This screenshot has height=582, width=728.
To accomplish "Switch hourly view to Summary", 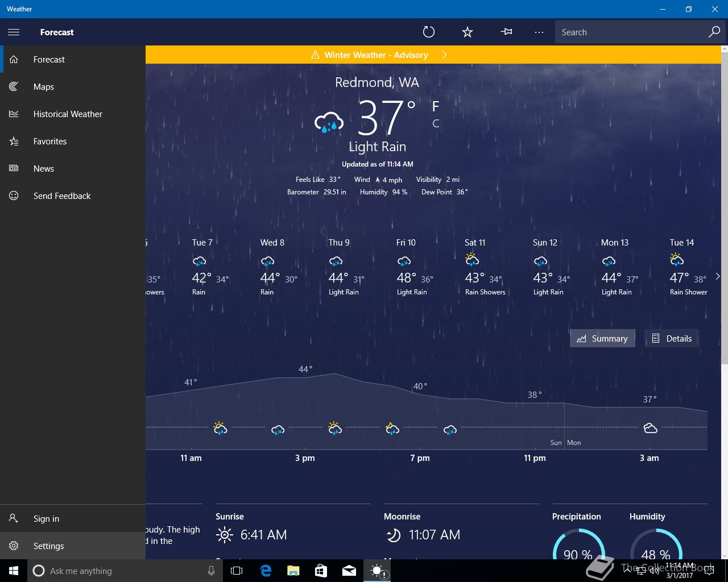I will [602, 338].
